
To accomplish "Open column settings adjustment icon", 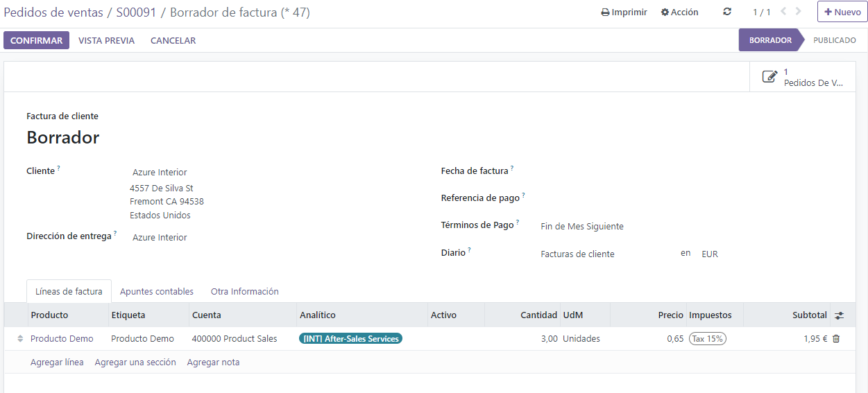I will coord(839,315).
